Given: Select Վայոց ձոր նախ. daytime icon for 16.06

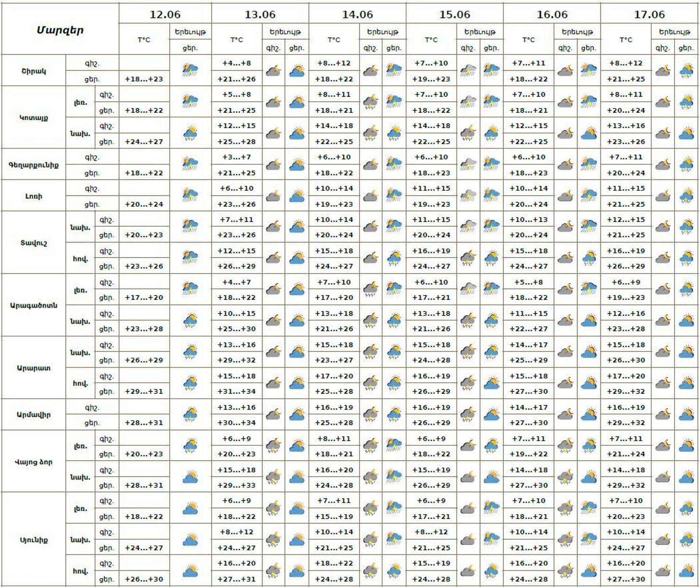Looking at the screenshot, I should 589,477.
